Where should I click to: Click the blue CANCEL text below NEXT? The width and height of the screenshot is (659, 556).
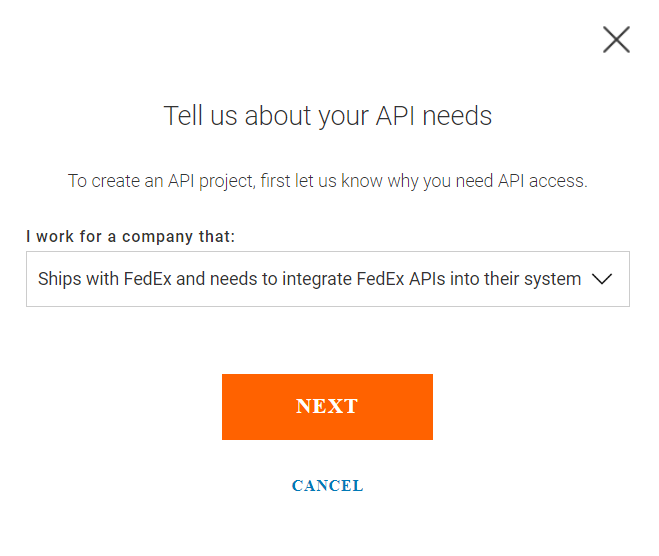click(x=327, y=486)
